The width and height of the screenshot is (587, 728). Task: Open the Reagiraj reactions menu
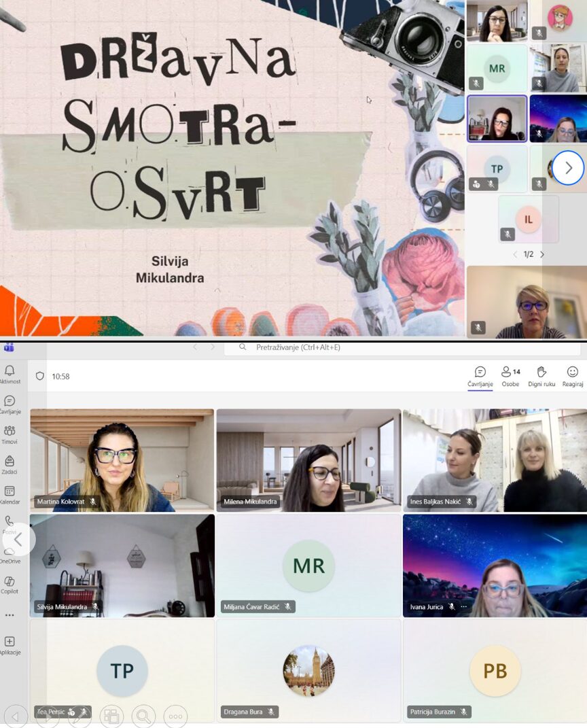[573, 375]
